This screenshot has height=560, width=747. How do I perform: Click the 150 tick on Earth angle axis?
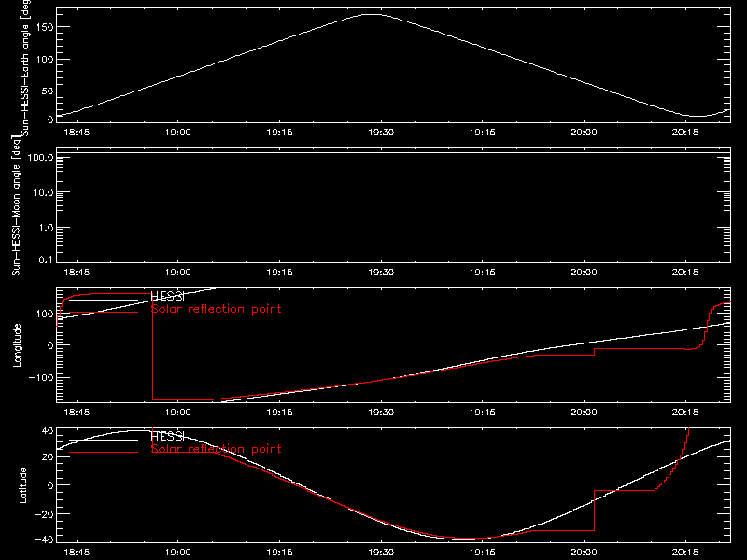45,27
